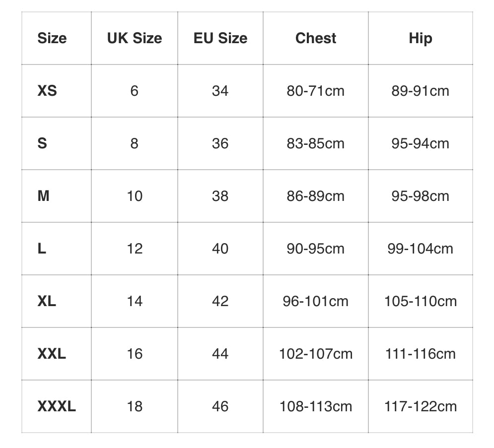Viewport: 494px width, 448px height.
Task: Select the L size row label
Action: point(42,249)
